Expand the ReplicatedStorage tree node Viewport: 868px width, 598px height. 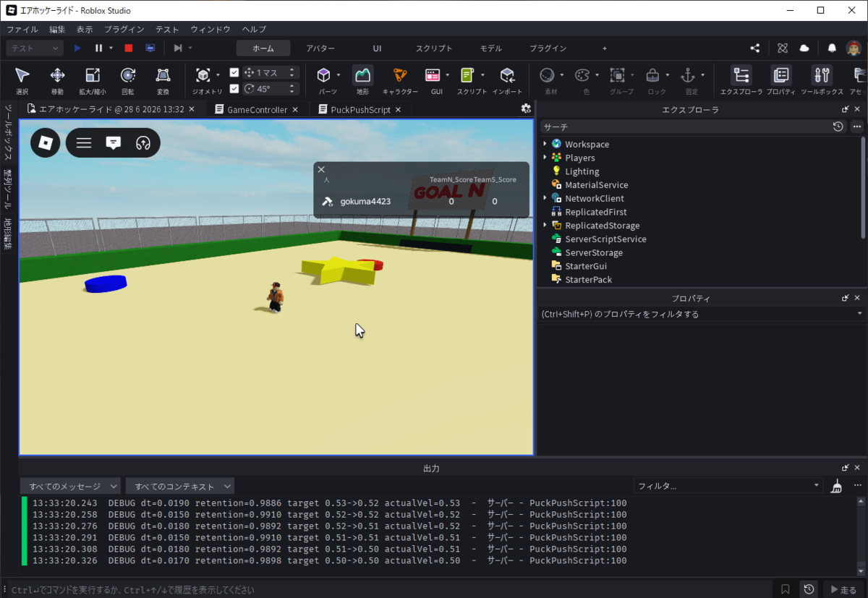pyautogui.click(x=545, y=226)
